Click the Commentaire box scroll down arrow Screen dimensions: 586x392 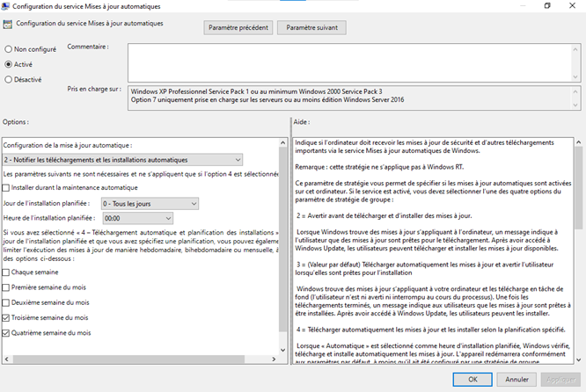pos(575,77)
